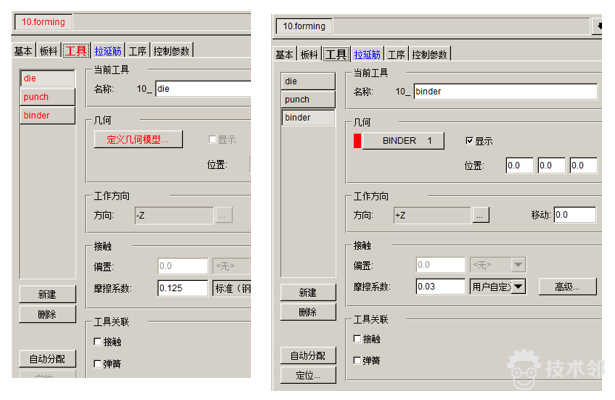Image resolution: width=615 pixels, height=400 pixels.
Task: Click the red color swatch beside BINDER
Action: 359,141
